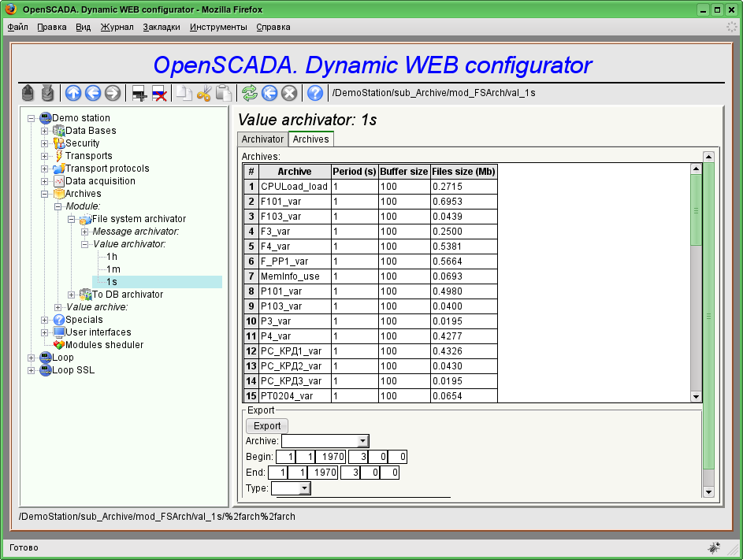The height and width of the screenshot is (560, 743).
Task: Switch to the Archivator tab
Action: (262, 139)
